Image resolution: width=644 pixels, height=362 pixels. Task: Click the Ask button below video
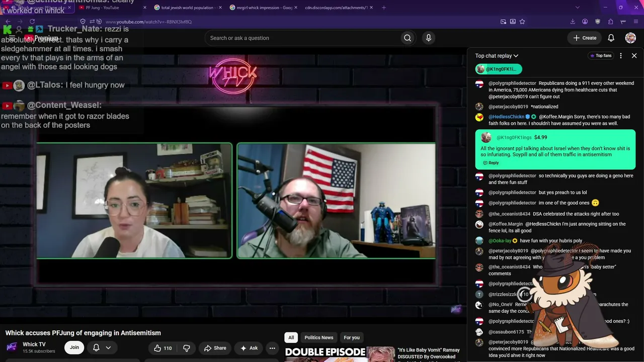(x=249, y=348)
